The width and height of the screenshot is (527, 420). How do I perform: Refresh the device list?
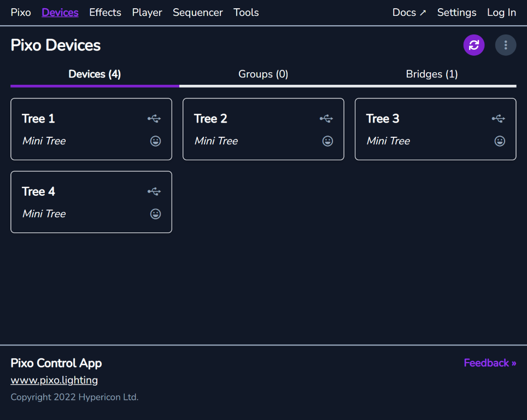tap(473, 45)
